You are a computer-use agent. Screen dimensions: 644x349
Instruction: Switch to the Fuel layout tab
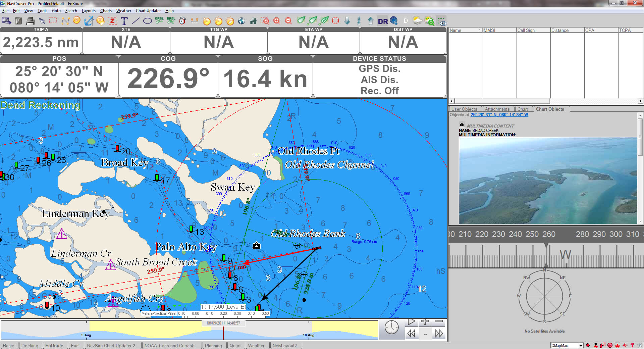(x=75, y=346)
